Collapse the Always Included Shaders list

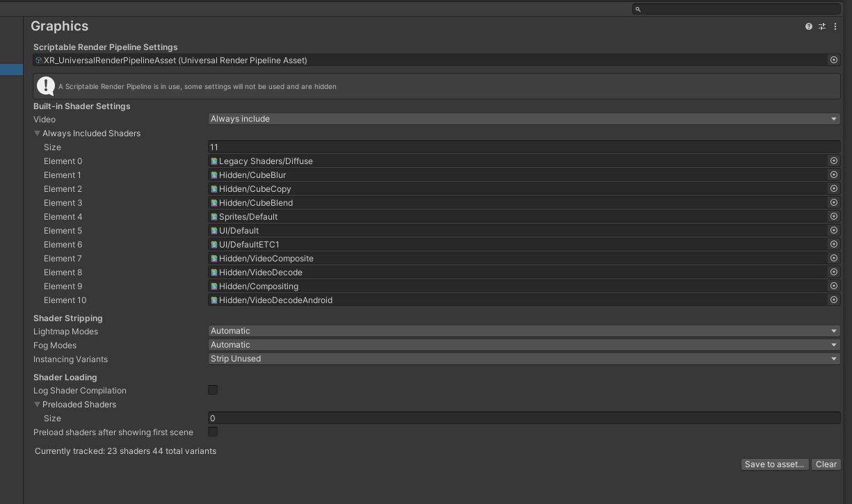38,133
